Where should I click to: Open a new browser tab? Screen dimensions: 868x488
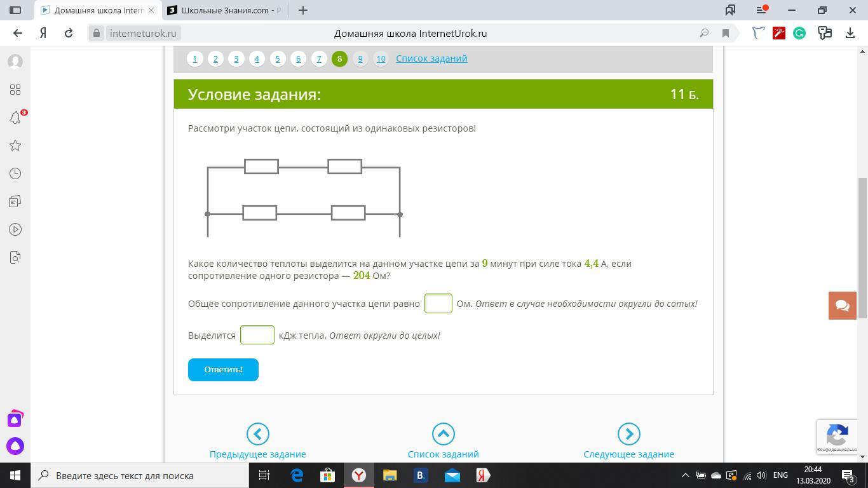(303, 10)
